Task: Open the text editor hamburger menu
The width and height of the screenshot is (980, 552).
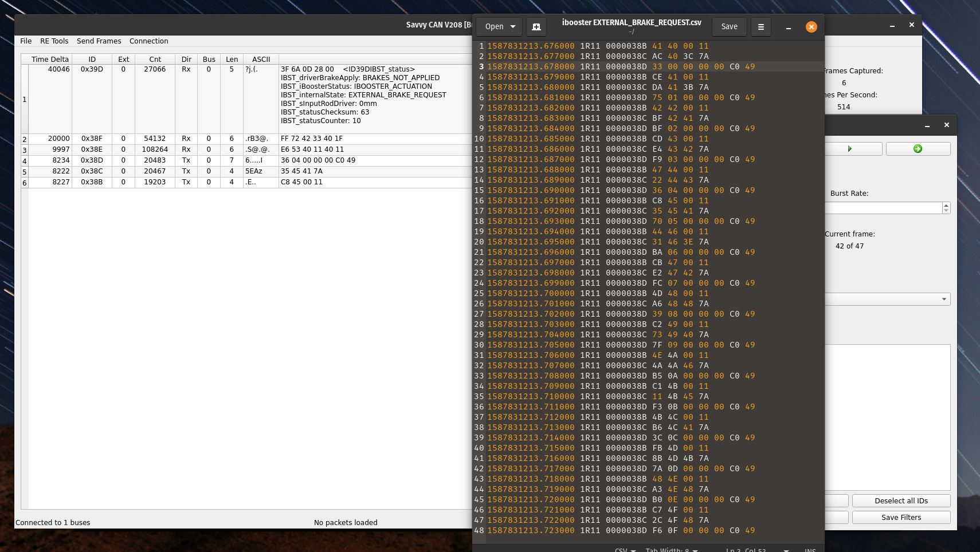Action: tap(761, 27)
